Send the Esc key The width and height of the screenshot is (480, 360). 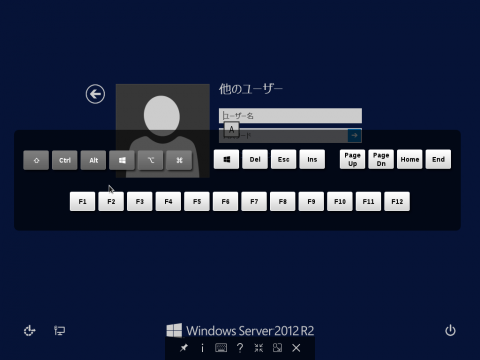[x=284, y=159]
